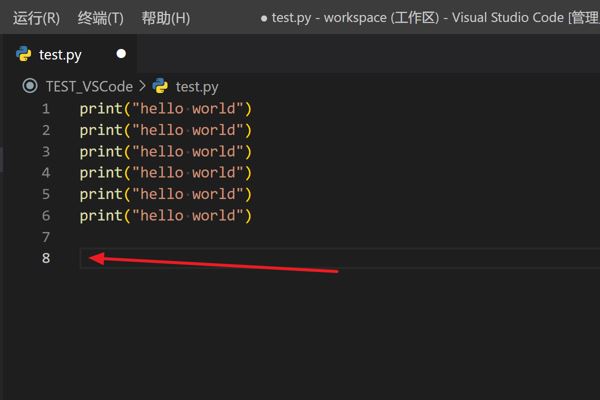Click line number 3 in the gutter

coord(45,152)
